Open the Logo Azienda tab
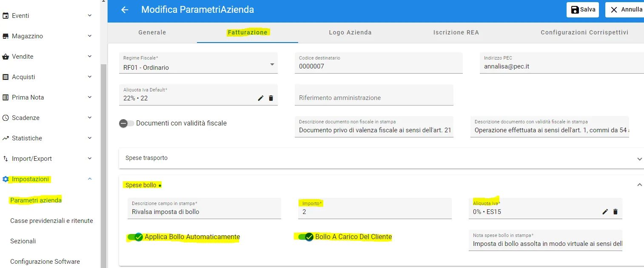The width and height of the screenshot is (644, 268). tap(350, 32)
